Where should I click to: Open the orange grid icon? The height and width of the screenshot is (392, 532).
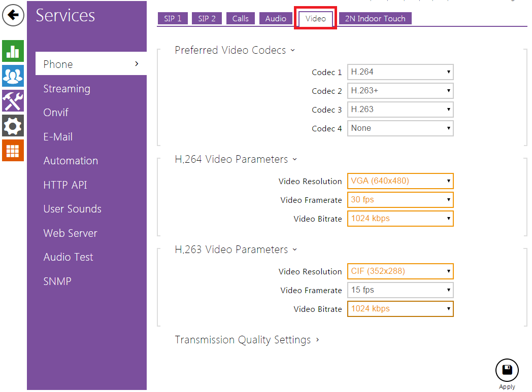click(13, 150)
